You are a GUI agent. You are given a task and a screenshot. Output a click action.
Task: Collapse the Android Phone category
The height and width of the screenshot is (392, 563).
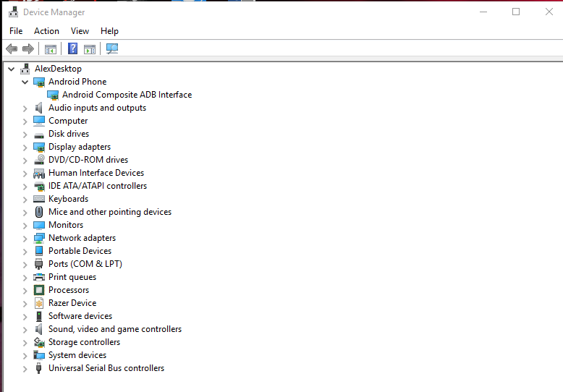coord(25,82)
